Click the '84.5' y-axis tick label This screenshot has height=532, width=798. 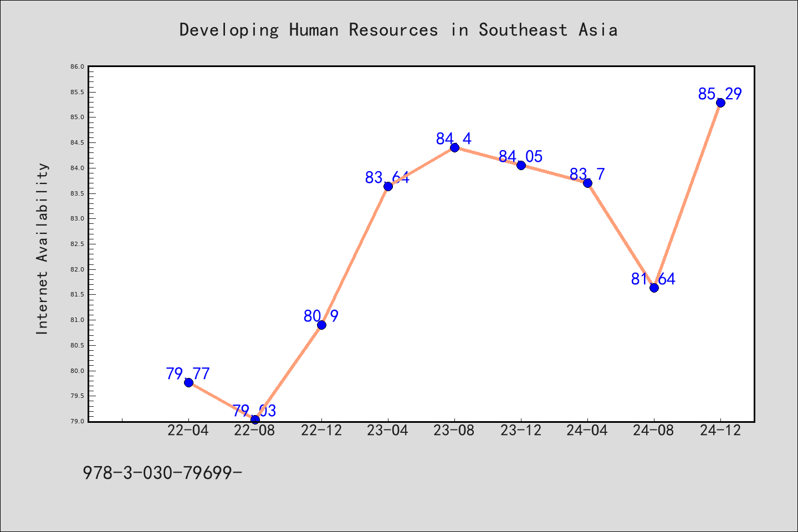coord(78,142)
